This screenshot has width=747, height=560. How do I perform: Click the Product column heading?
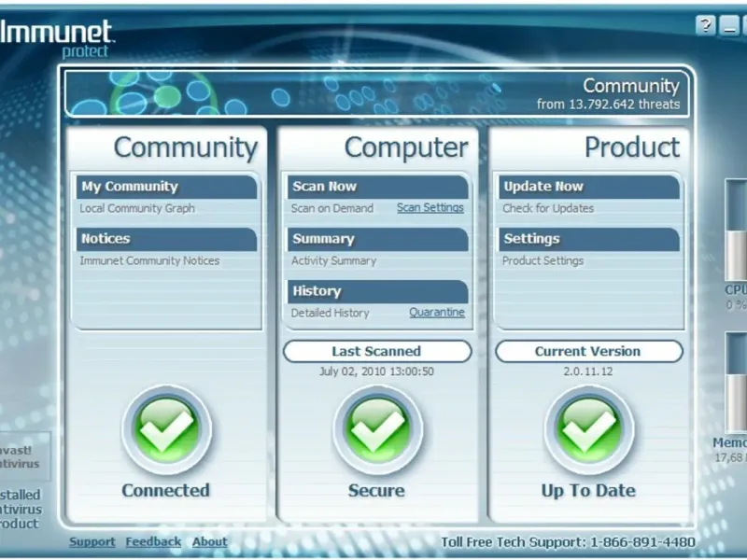point(632,147)
